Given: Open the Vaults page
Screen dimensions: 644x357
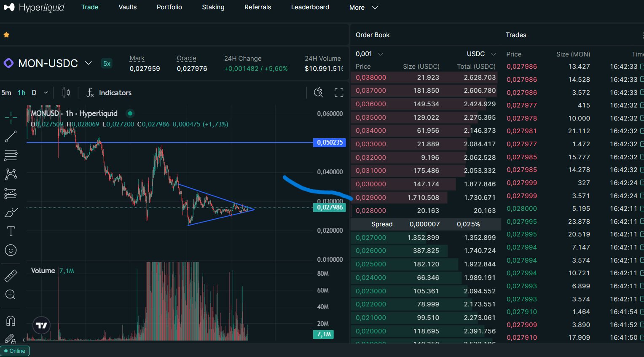Looking at the screenshot, I should (128, 7).
